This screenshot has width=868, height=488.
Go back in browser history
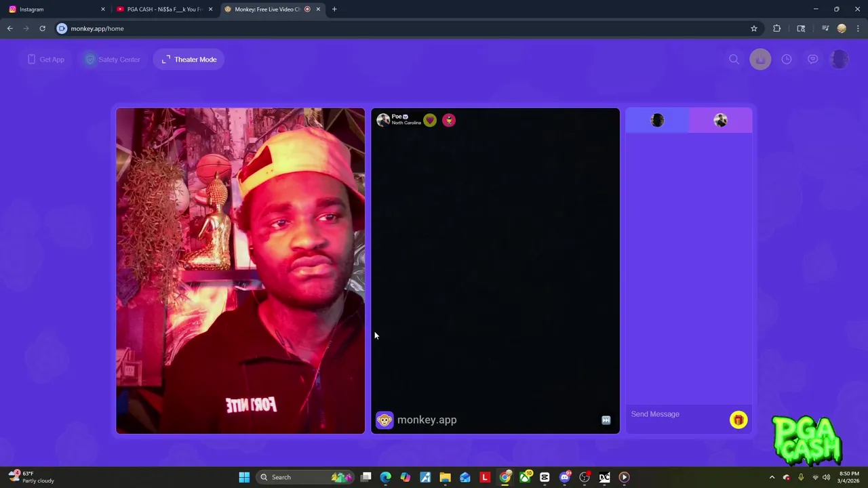10,28
